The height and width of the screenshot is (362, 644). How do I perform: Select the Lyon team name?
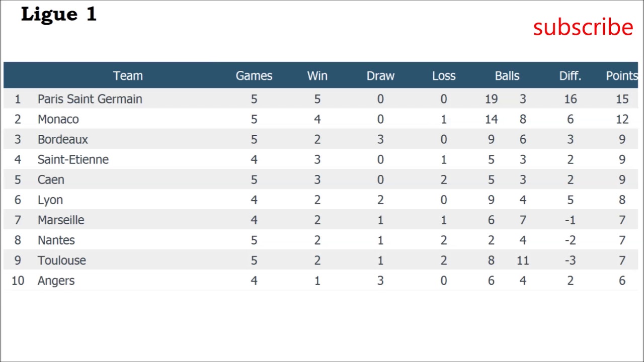click(x=50, y=200)
